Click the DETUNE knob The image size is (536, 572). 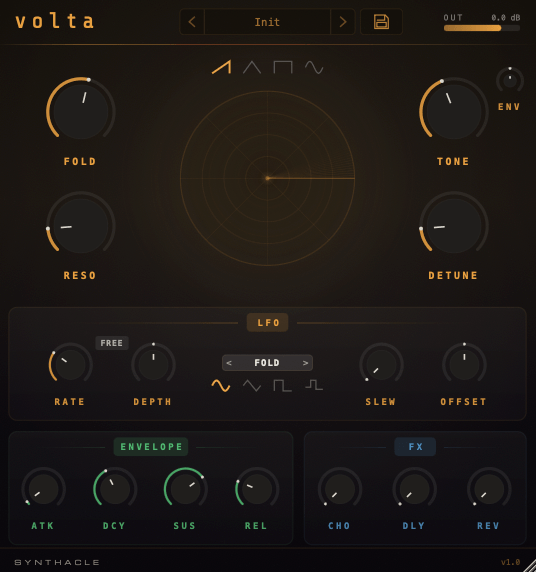click(454, 225)
